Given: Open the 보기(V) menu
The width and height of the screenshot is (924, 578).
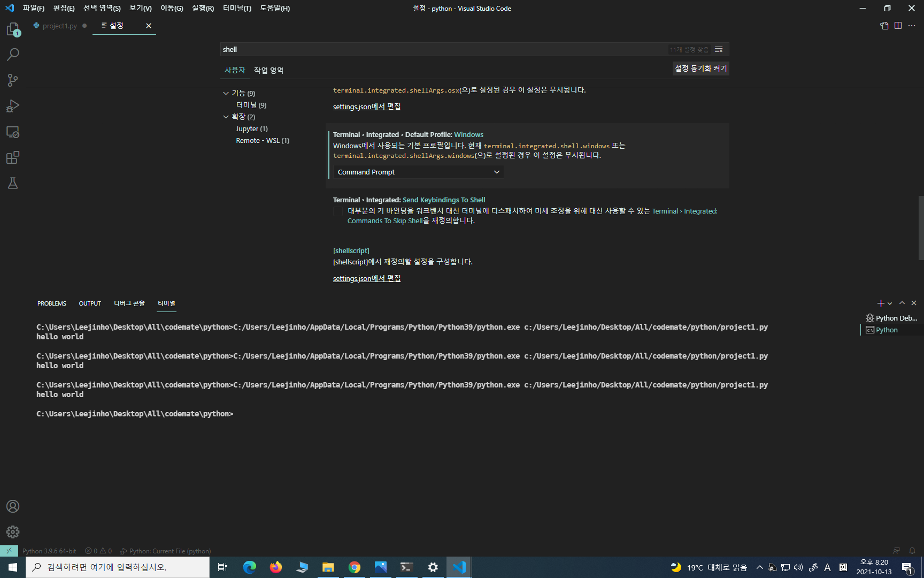Looking at the screenshot, I should (141, 8).
